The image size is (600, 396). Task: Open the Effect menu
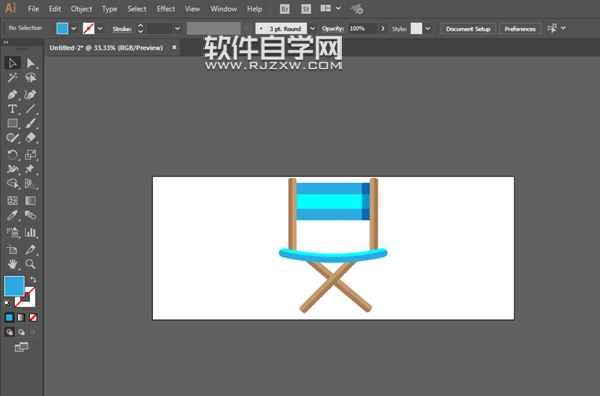tap(166, 9)
